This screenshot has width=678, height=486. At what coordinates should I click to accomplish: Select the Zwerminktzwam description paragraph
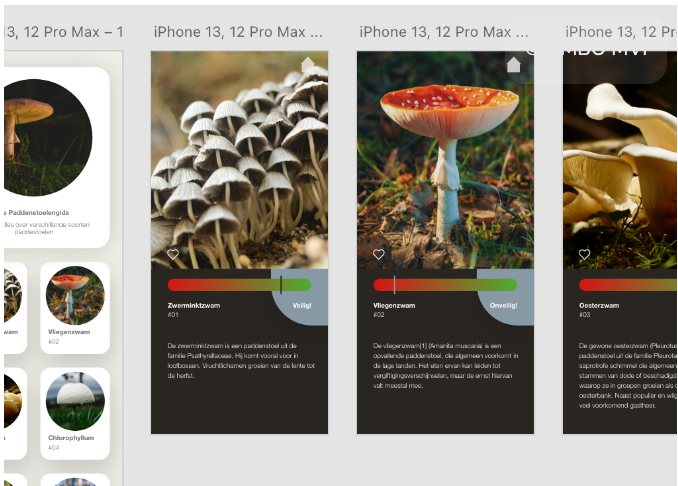241,361
